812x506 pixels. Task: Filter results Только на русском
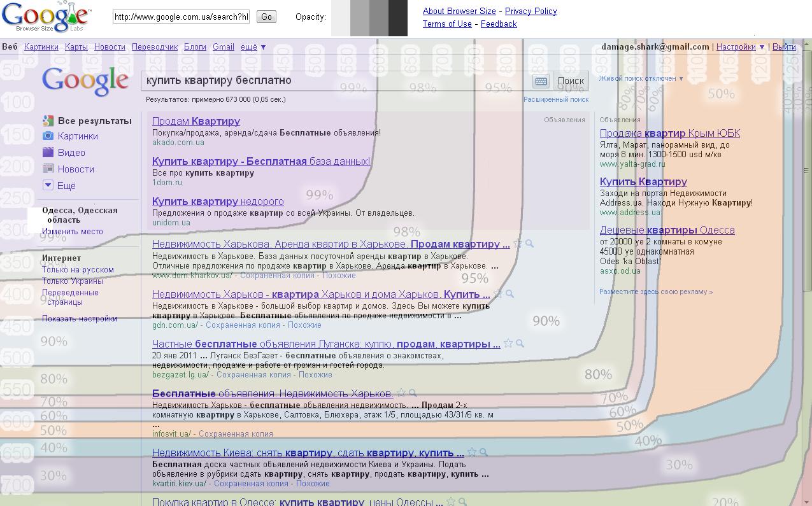click(x=78, y=270)
